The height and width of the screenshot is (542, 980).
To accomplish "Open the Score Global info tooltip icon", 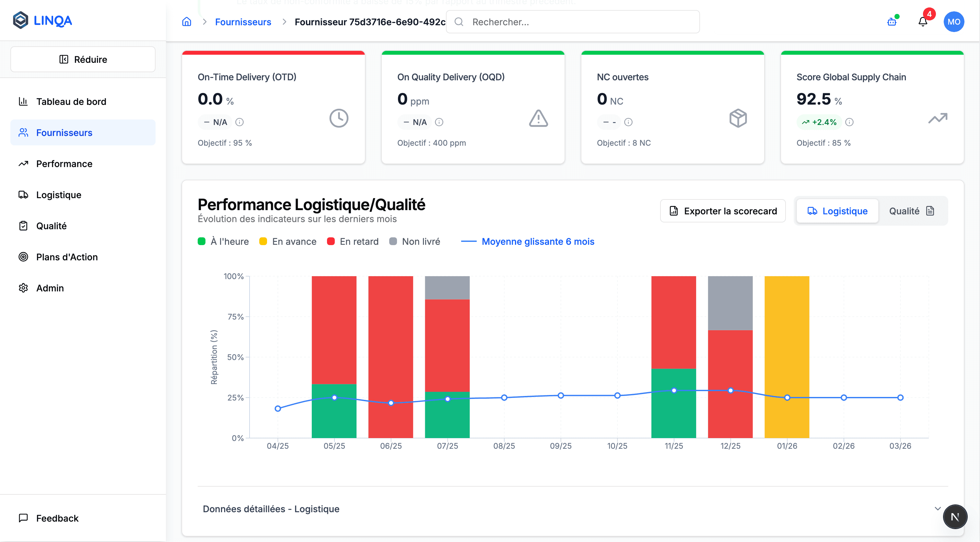I will pyautogui.click(x=849, y=122).
